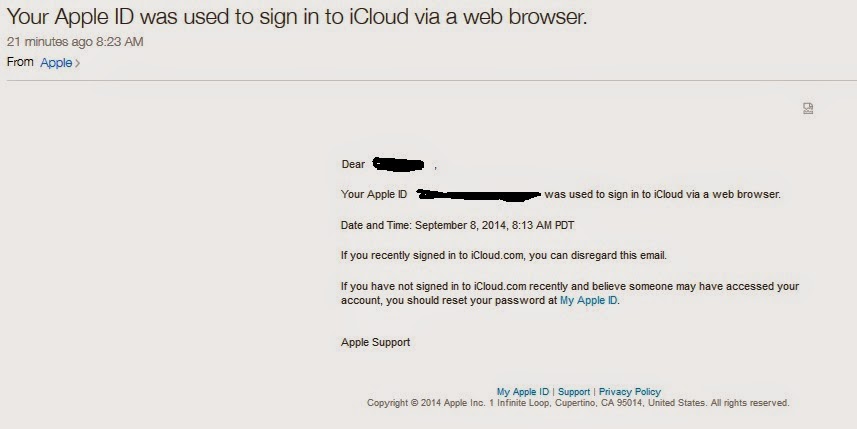Click the 21 minutes ago timestamp
The width and height of the screenshot is (857, 429).
75,42
